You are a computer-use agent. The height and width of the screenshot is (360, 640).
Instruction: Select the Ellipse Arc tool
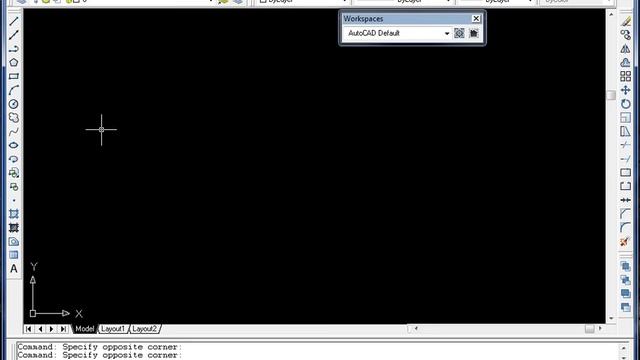13,159
